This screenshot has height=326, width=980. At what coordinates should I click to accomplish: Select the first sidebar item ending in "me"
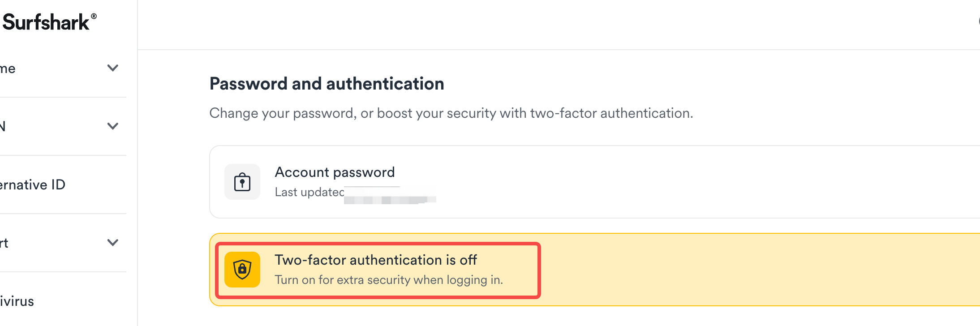[x=8, y=69]
